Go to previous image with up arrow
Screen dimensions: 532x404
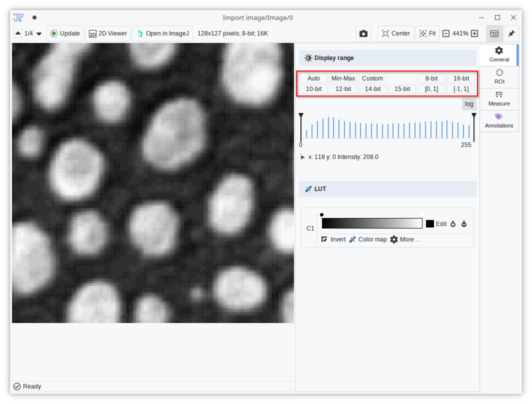18,34
